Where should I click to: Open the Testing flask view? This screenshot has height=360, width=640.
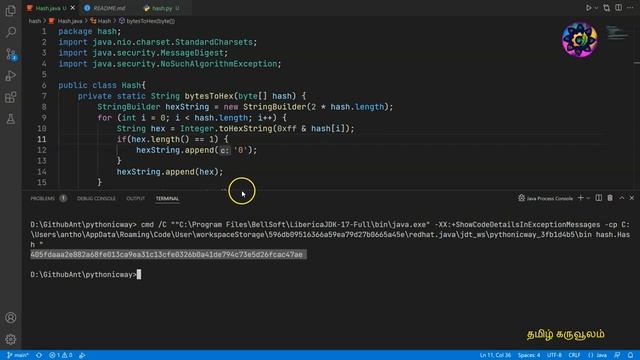pos(11,119)
